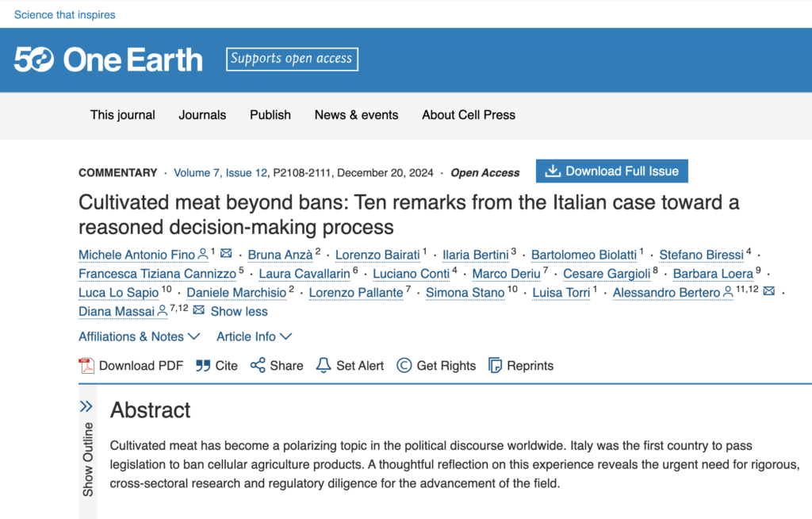Click the Share icon
This screenshot has height=519, width=812.
click(x=258, y=365)
